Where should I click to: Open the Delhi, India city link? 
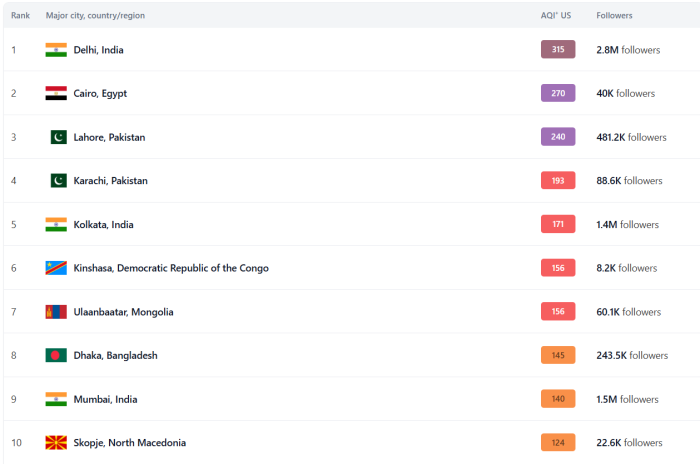click(x=98, y=50)
